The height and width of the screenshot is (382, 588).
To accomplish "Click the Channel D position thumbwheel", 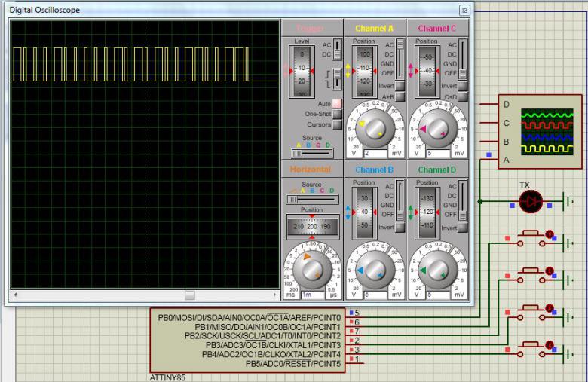I will pos(427,212).
